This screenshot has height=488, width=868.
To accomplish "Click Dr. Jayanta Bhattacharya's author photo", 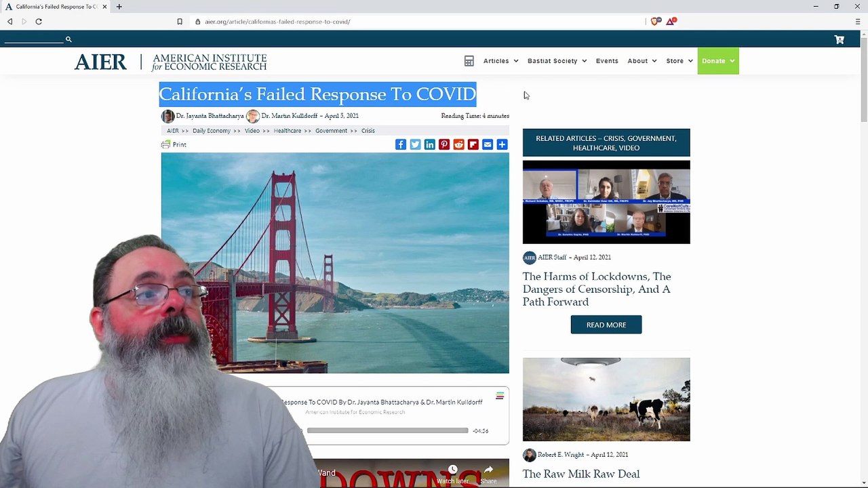I will 167,116.
